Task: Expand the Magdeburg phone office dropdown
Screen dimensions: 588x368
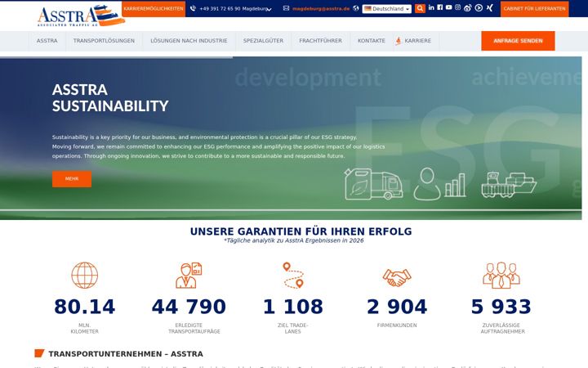Action: (269, 9)
